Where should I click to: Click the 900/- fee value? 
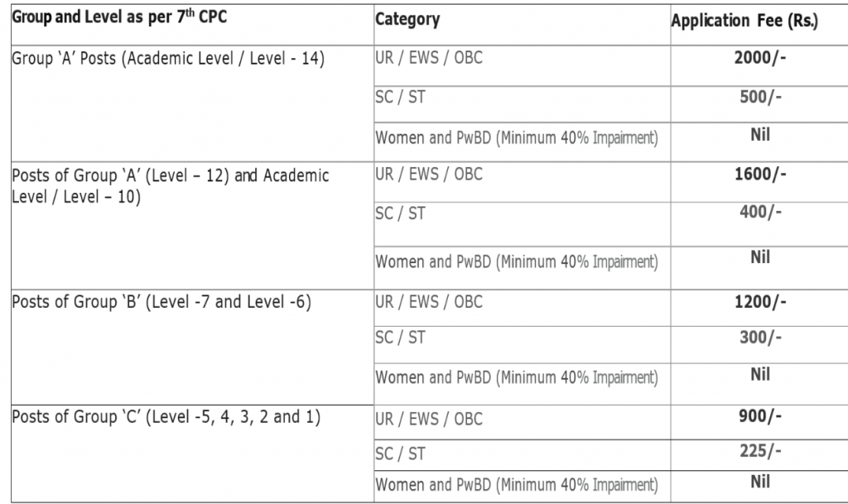click(760, 416)
